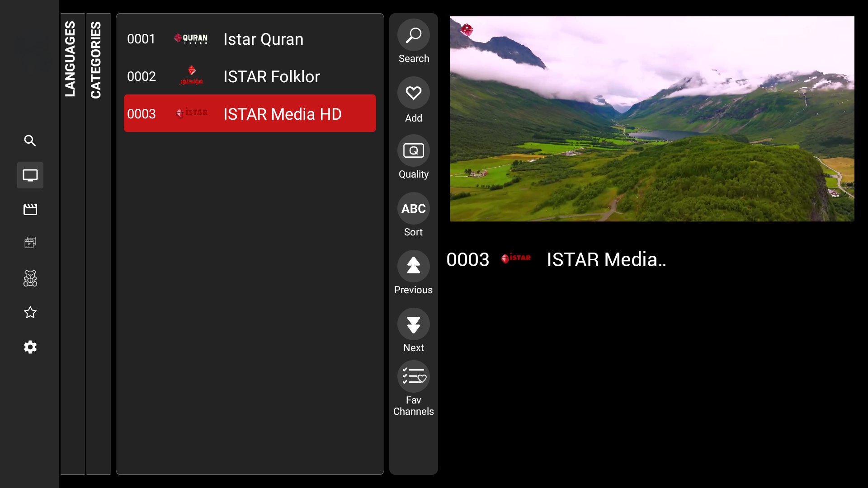Viewport: 868px width, 488px height.
Task: Open the Series filmstrip section
Action: [30, 243]
